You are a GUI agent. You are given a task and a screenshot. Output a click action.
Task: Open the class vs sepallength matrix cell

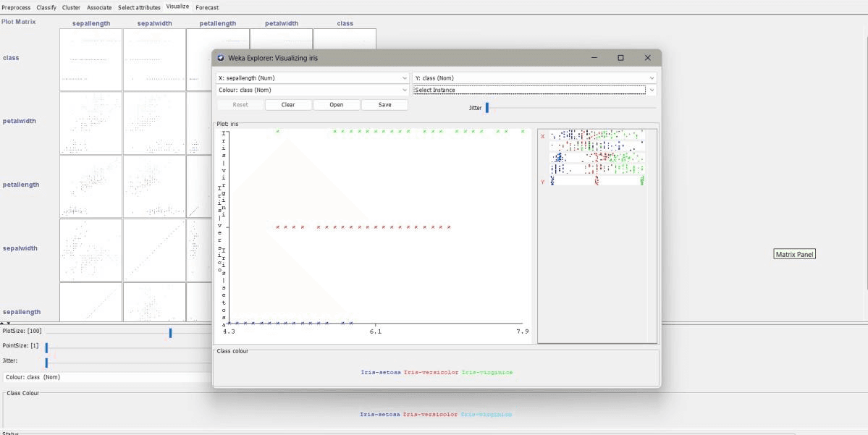90,60
